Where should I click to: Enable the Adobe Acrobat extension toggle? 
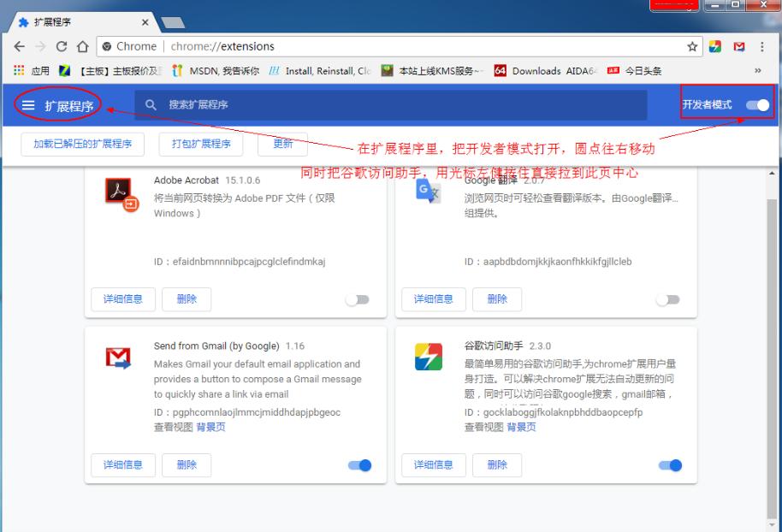(358, 299)
